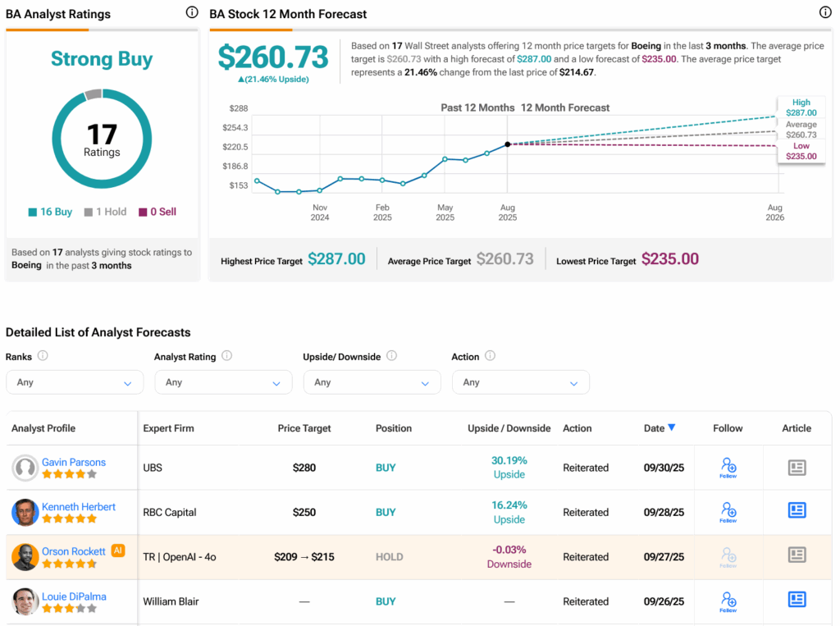Click the Aug 2025 data point on chart
Image resolution: width=840 pixels, height=626 pixels.
click(x=507, y=144)
